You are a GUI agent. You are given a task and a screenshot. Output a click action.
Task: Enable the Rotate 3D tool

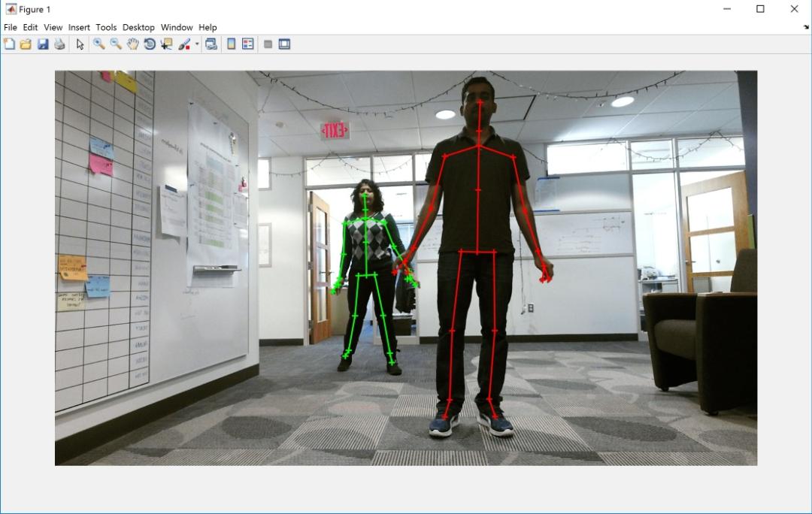coord(150,44)
